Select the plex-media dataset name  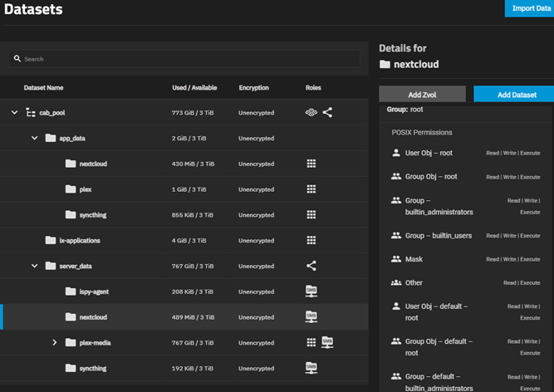click(95, 342)
